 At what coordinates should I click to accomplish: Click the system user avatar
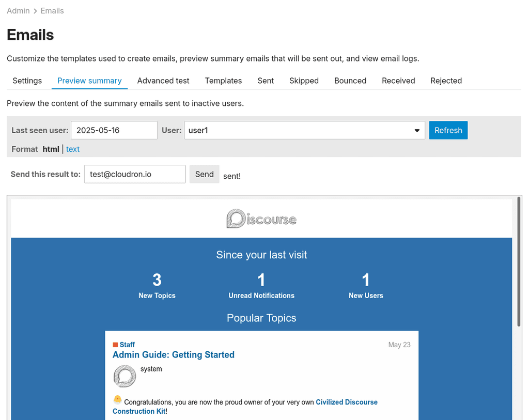(x=125, y=376)
